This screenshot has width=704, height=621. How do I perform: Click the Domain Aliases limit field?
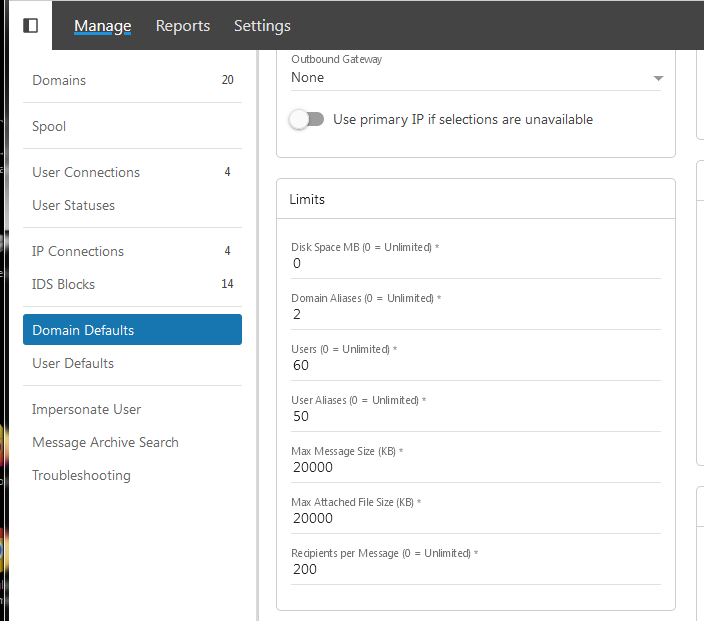(475, 315)
